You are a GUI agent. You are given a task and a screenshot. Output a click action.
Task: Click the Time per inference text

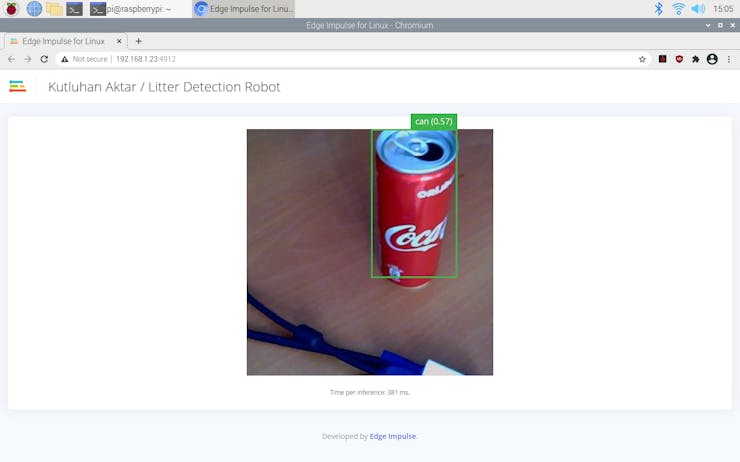pos(370,392)
